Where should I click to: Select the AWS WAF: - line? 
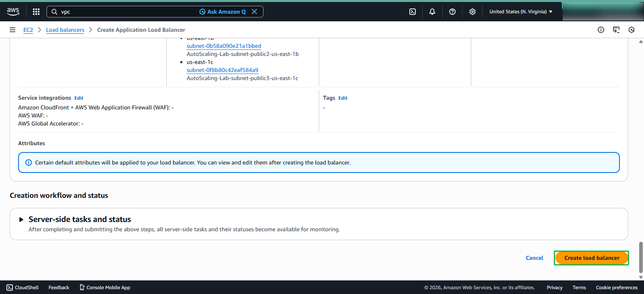[x=33, y=115]
